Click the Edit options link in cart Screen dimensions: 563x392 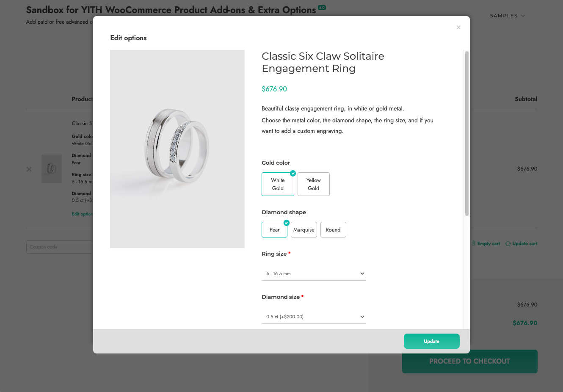(x=82, y=214)
